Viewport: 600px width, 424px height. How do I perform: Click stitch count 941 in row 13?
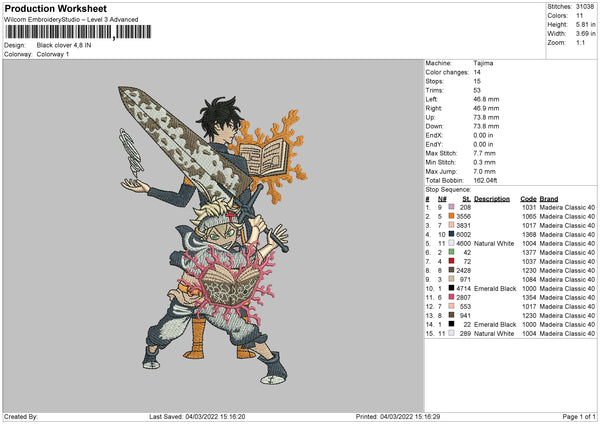click(465, 315)
